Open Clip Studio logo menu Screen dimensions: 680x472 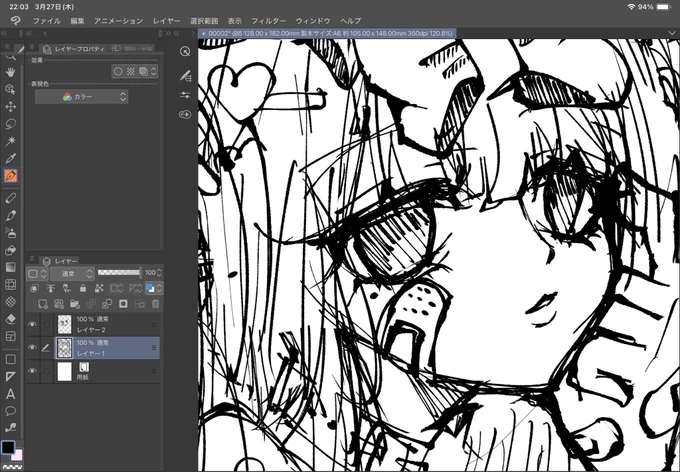pos(15,20)
